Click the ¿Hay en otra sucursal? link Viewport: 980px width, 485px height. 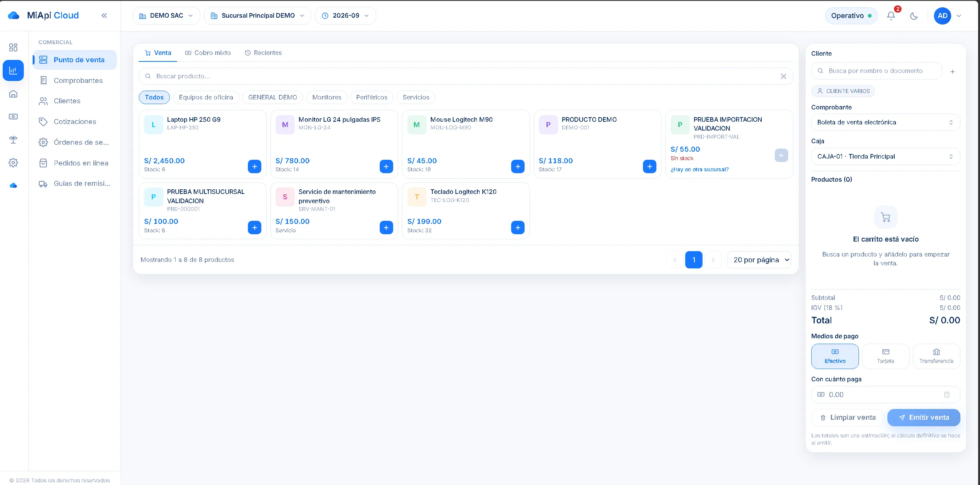click(x=699, y=170)
